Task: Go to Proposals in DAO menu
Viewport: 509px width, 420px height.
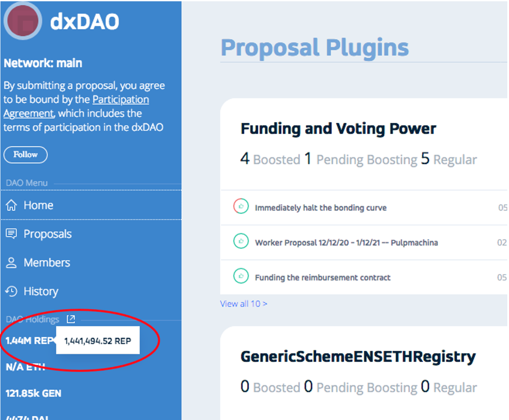Action: click(47, 234)
